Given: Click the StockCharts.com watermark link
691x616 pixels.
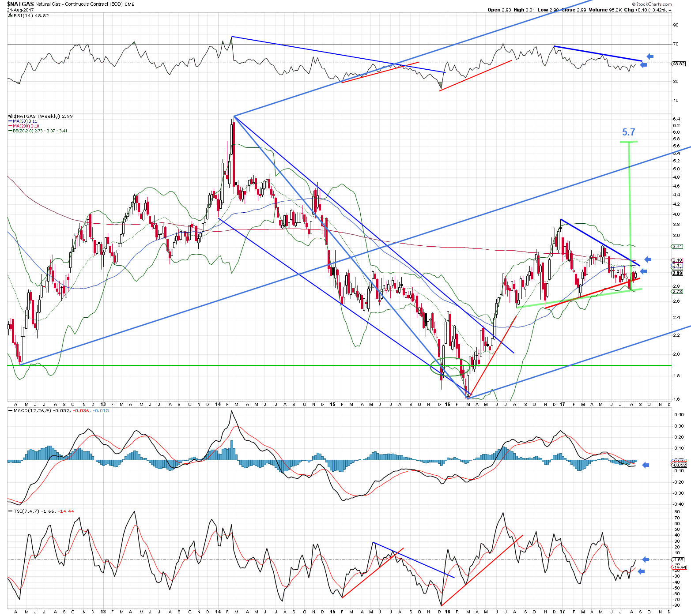Looking at the screenshot, I should tap(653, 4).
